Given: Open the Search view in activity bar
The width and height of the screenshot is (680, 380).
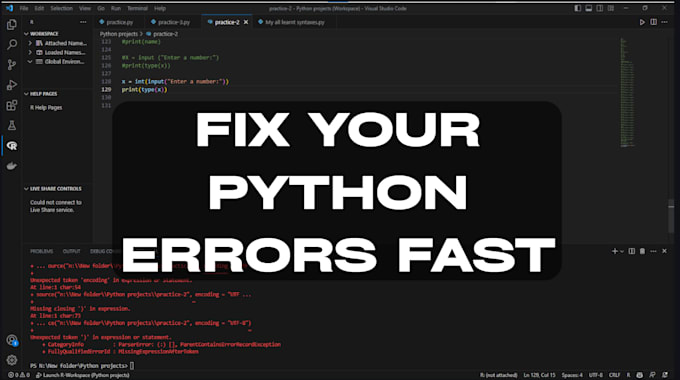Looking at the screenshot, I should click(x=12, y=44).
